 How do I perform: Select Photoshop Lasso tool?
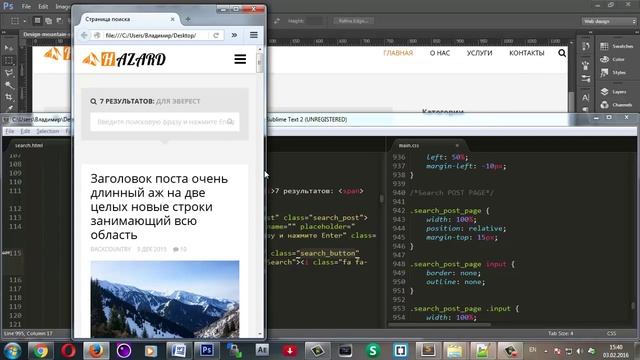[9, 73]
